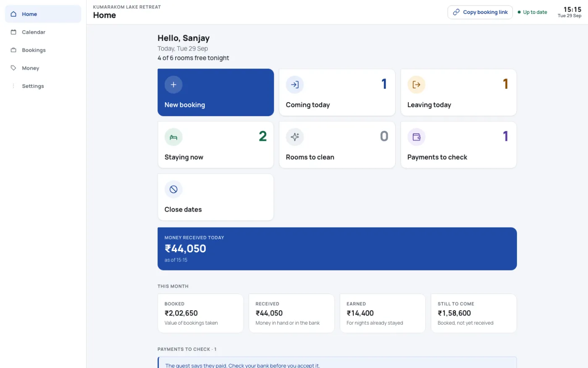Click the bed icon on Staying now
The image size is (588, 368).
point(173,137)
